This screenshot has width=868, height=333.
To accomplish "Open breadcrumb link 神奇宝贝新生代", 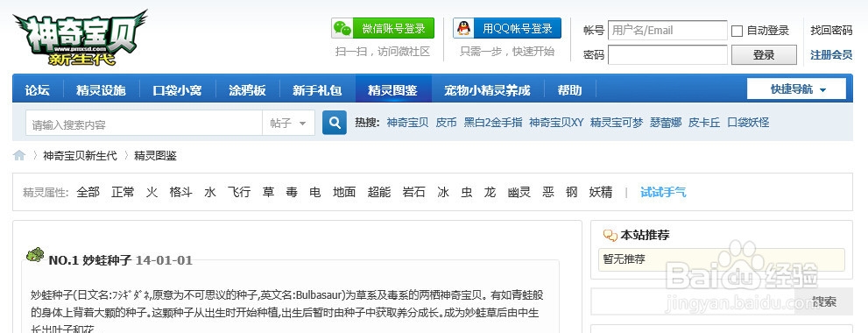I will (x=81, y=156).
